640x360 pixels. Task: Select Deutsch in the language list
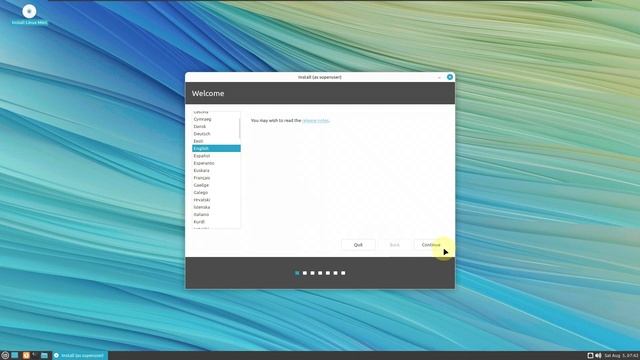point(216,134)
